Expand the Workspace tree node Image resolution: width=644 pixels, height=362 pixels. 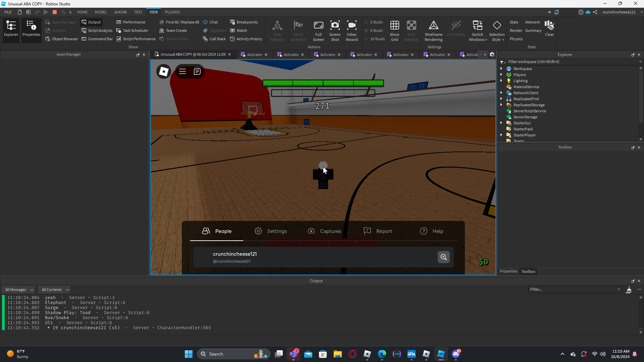pos(501,69)
